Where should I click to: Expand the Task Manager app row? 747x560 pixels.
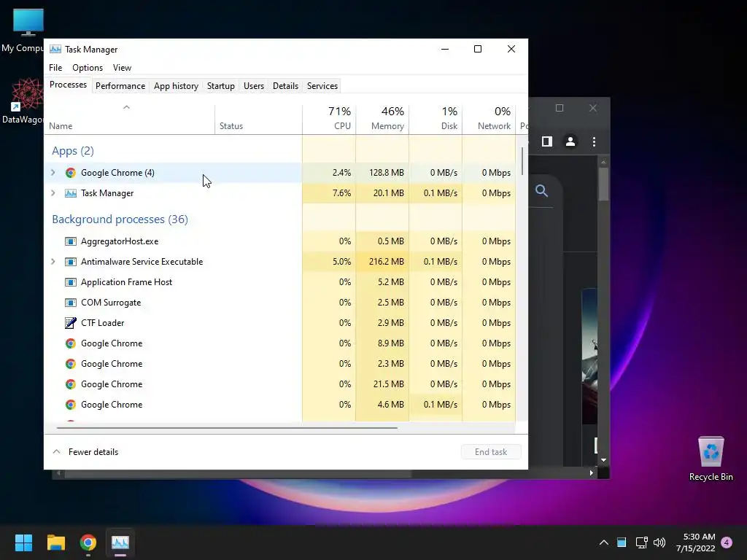click(53, 193)
